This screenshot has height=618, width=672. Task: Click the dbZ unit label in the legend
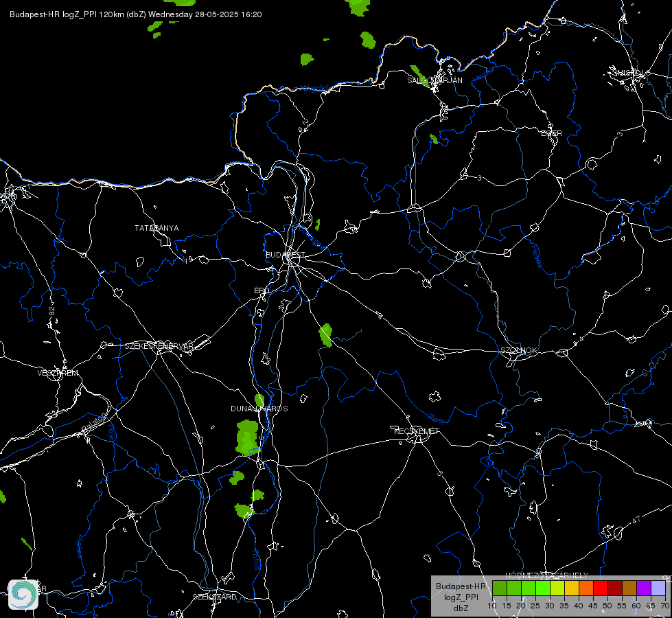pyautogui.click(x=461, y=608)
